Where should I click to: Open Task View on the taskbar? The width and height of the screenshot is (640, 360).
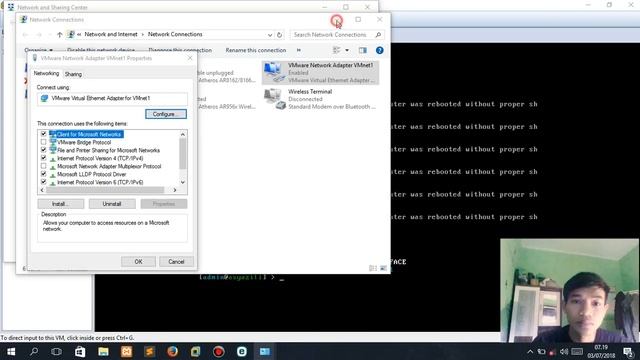click(x=57, y=351)
